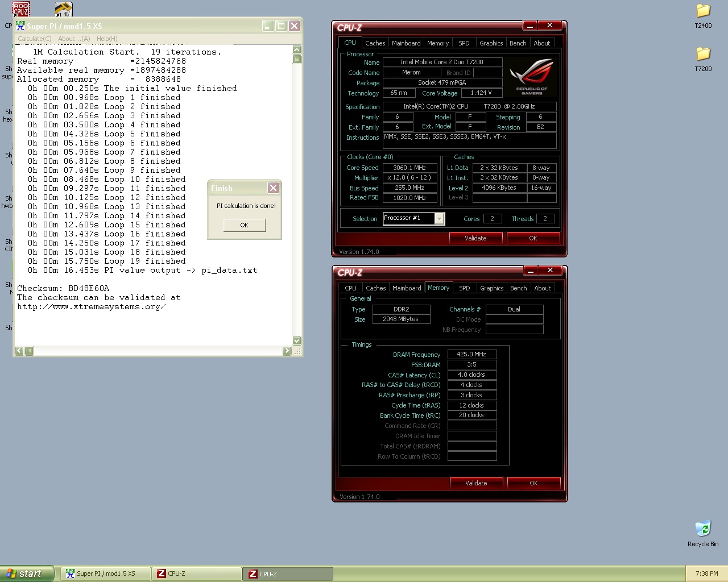This screenshot has height=582, width=728.
Task: Open the desktop shortcut beside ROG CPU-Z
Action: [x=63, y=9]
